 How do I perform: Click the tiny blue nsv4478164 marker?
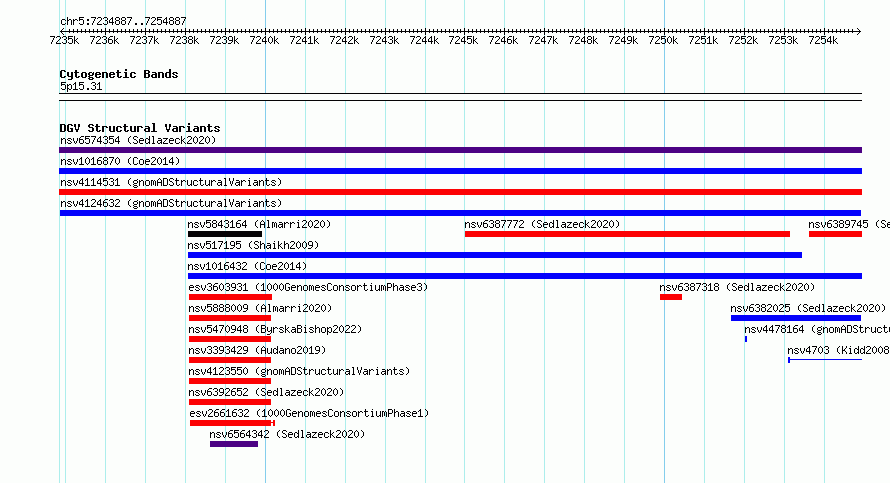click(746, 339)
